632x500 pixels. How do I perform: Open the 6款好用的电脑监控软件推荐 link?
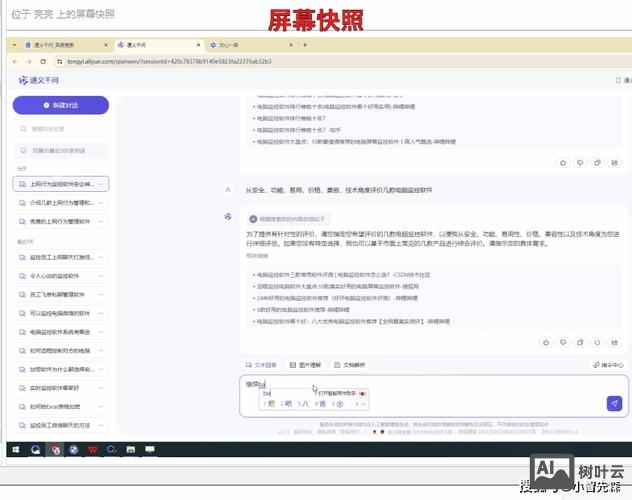(303, 310)
